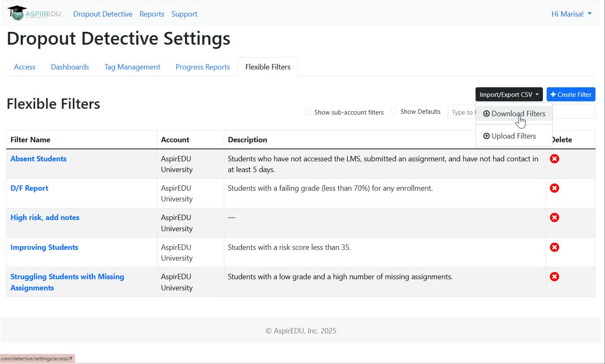Click the D/F Report failing grade description
605x364 pixels.
pyautogui.click(x=330, y=188)
